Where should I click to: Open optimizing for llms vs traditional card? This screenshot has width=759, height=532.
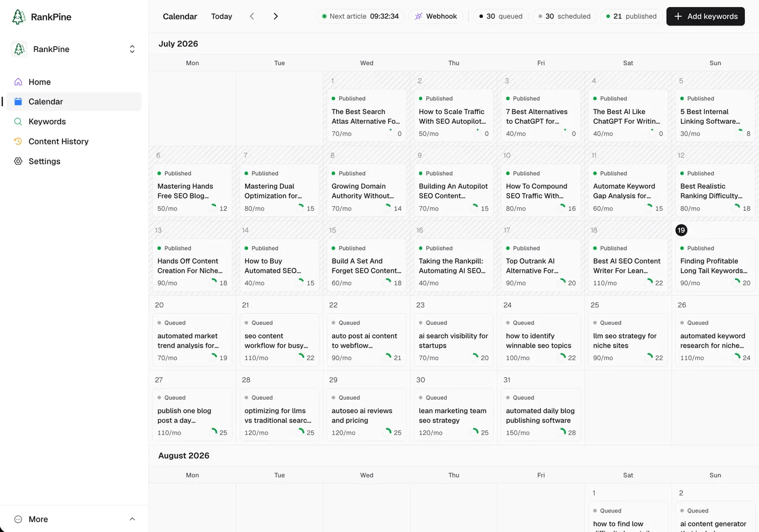tap(279, 415)
